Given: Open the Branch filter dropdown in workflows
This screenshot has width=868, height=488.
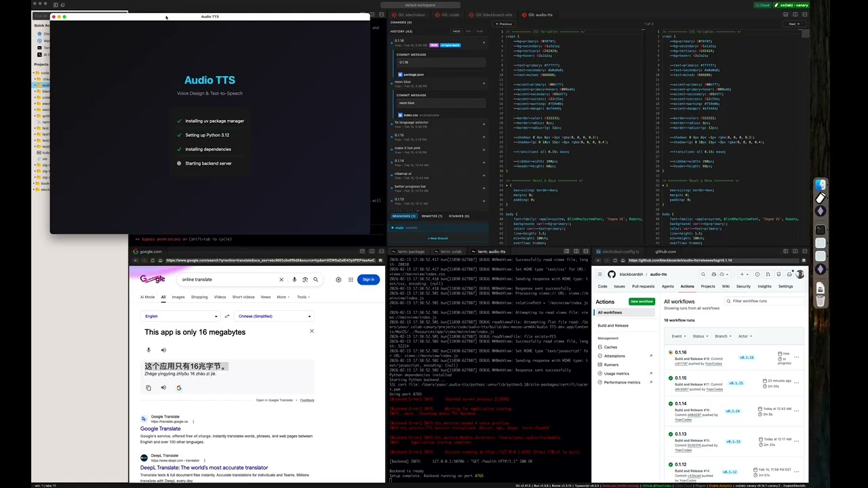Looking at the screenshot, I should [x=722, y=336].
